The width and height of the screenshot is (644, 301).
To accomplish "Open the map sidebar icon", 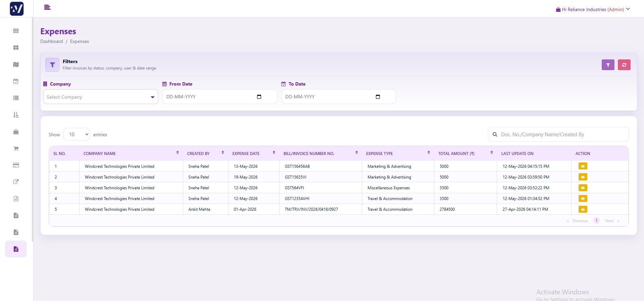I will coord(16,64).
